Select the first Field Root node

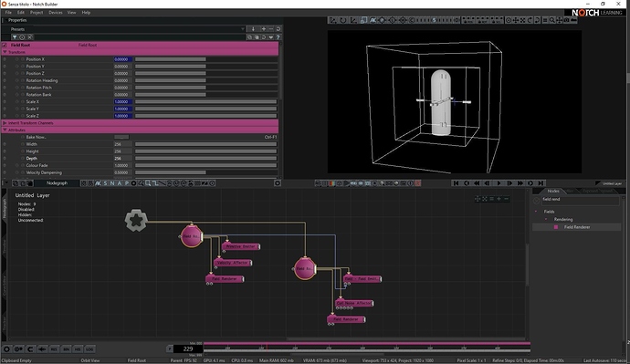pyautogui.click(x=191, y=236)
